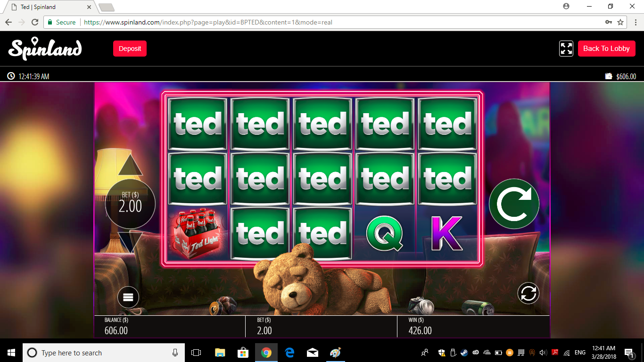Click the Deposit button
644x362 pixels.
pyautogui.click(x=130, y=49)
